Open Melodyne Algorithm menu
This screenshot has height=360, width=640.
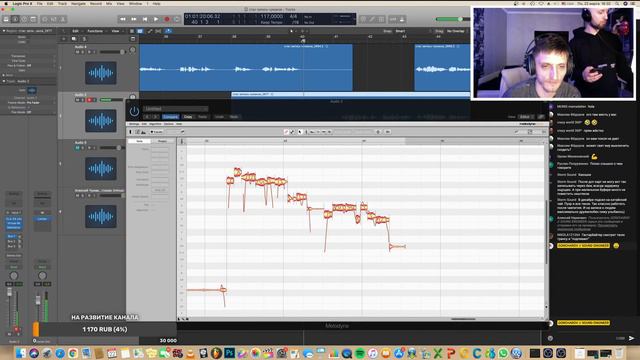[x=155, y=124]
